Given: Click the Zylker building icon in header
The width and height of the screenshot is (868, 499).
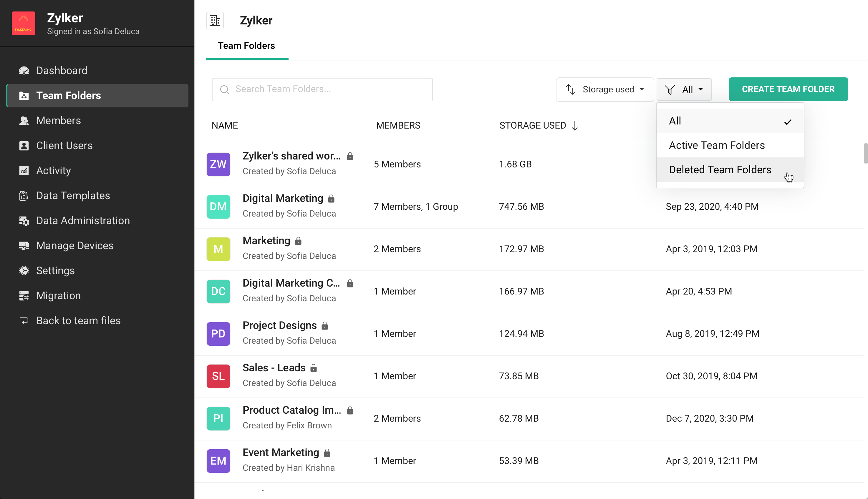Looking at the screenshot, I should coord(215,21).
